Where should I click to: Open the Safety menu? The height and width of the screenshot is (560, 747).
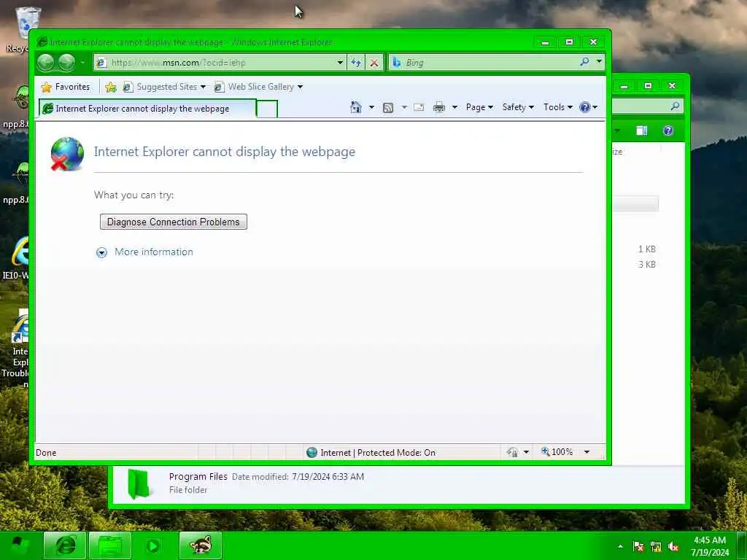tap(518, 107)
